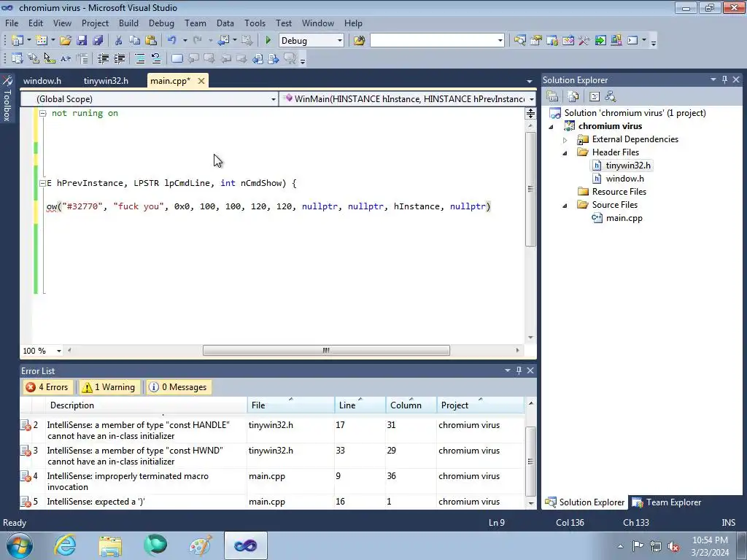
Task: Select window.h in Solution Explorer
Action: (624, 179)
